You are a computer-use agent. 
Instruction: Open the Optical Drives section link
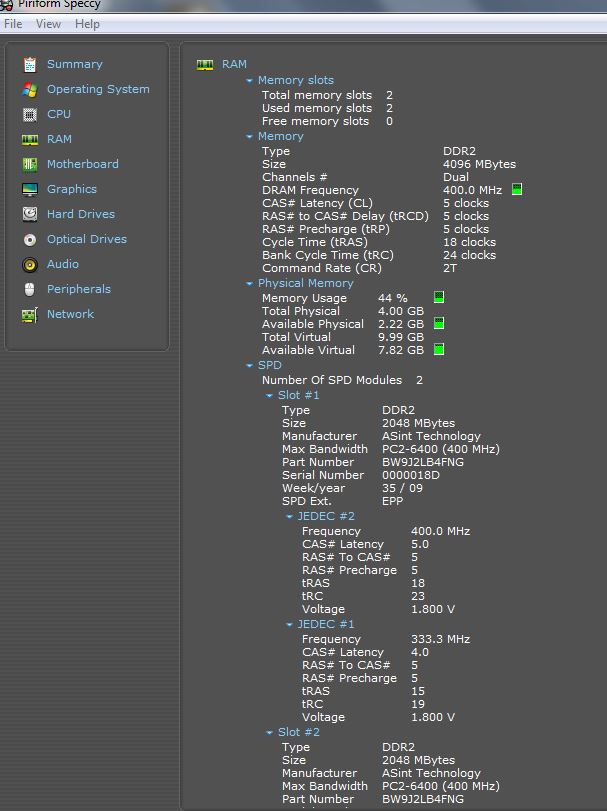point(86,239)
